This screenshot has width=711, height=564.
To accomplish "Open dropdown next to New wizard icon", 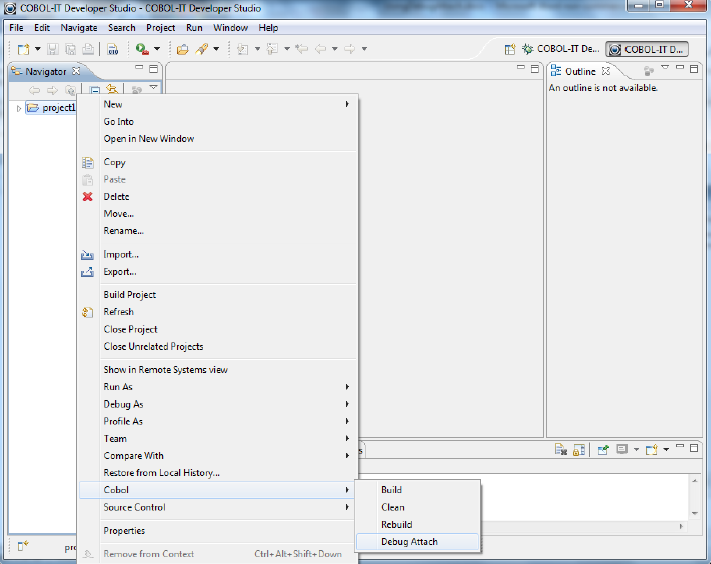I will click(38, 49).
